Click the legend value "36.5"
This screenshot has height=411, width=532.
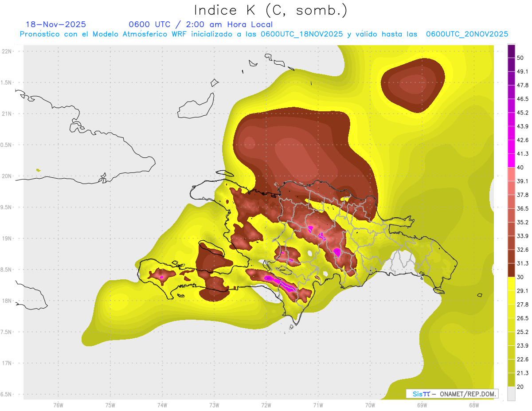(523, 208)
